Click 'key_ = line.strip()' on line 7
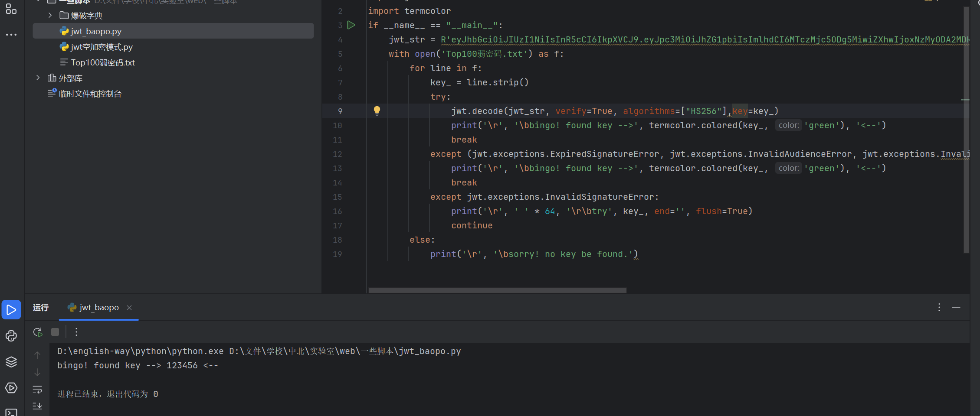This screenshot has height=416, width=980. [479, 82]
